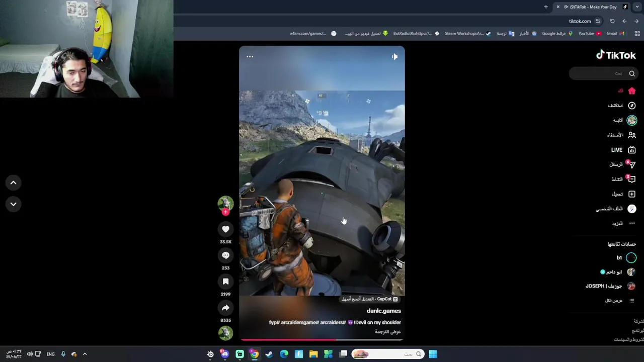Viewport: 644px width, 362px height.
Task: Open Microsoft Edge from the taskbar
Action: (x=284, y=354)
